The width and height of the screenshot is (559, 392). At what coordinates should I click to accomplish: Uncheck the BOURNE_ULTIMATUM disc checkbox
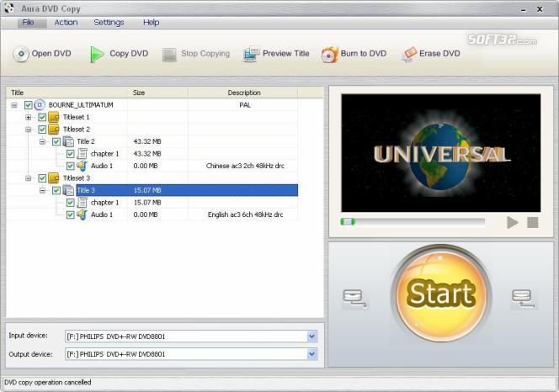coord(28,105)
